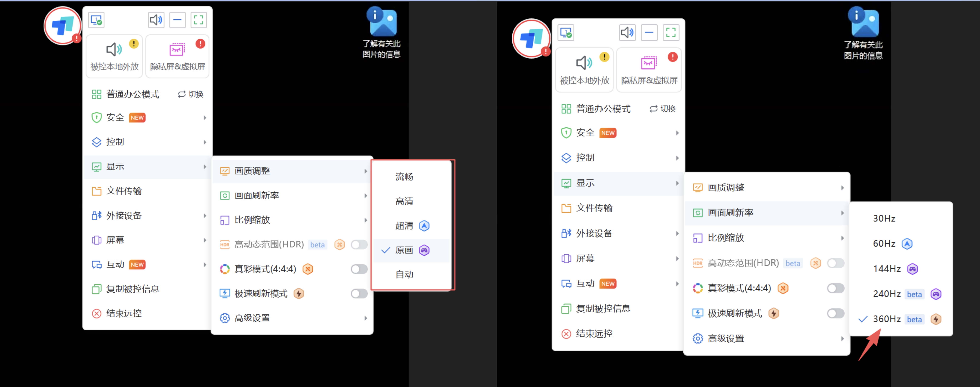The width and height of the screenshot is (980, 387).
Task: Click the 显示 monitor icon in right menu
Action: coord(566,183)
